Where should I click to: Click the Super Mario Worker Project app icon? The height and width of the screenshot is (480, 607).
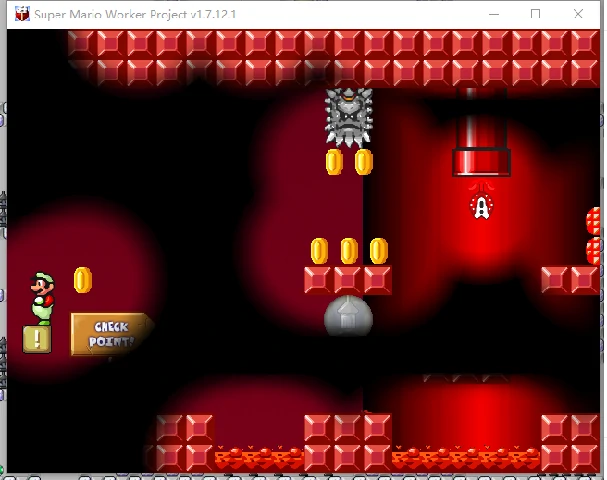(22, 14)
